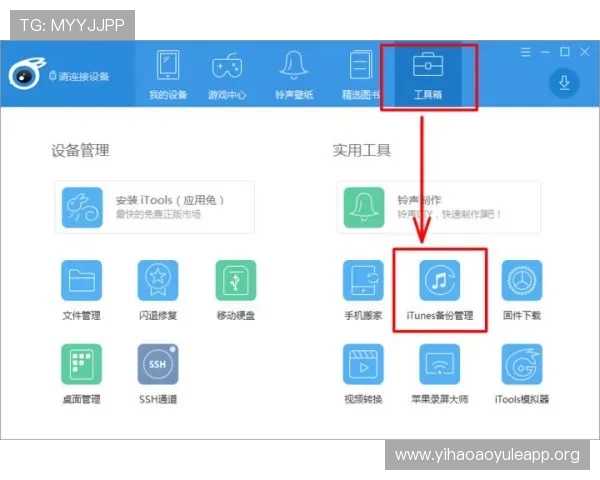Image resolution: width=600 pixels, height=480 pixels.
Task: Click the iTools模拟器 label
Action: point(522,399)
